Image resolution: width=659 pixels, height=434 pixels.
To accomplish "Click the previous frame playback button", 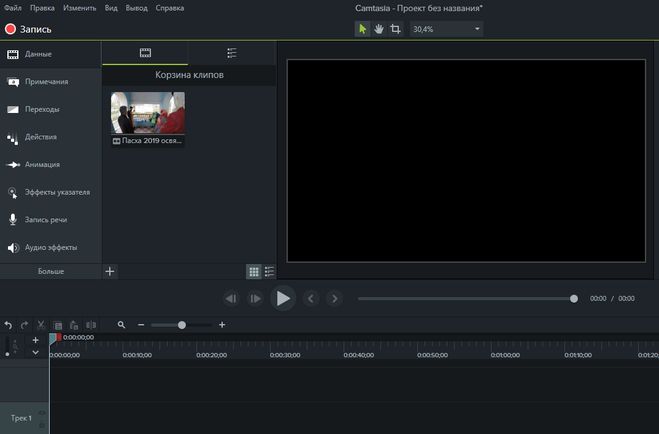I will coord(231,299).
